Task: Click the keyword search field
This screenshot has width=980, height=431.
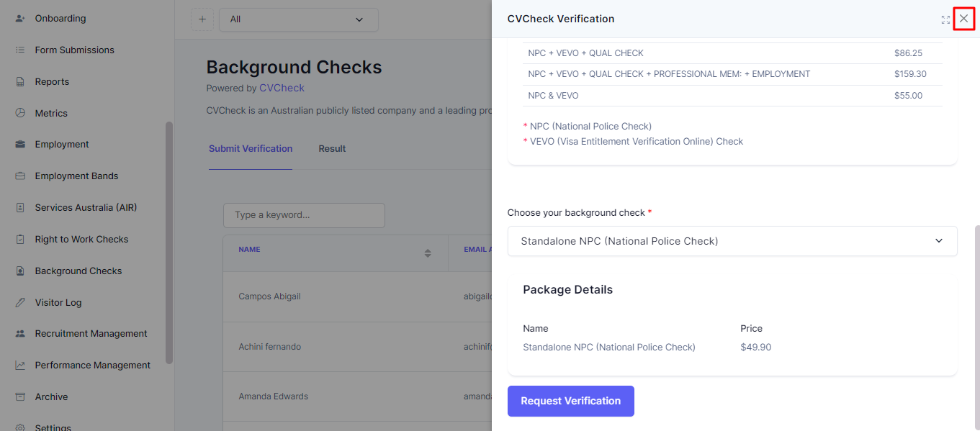Action: [x=304, y=215]
